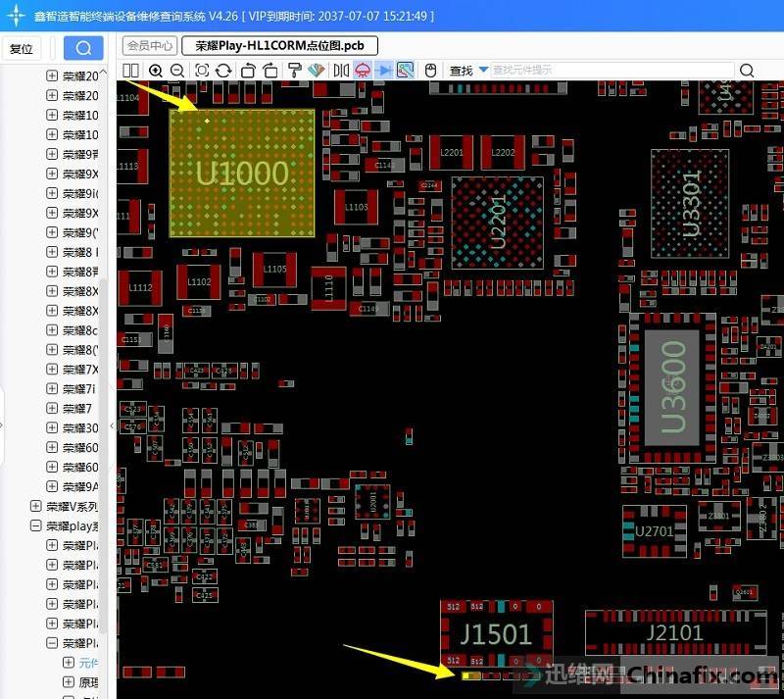Click the 复位 reset button
Screen dimensions: 784x699
click(x=21, y=49)
